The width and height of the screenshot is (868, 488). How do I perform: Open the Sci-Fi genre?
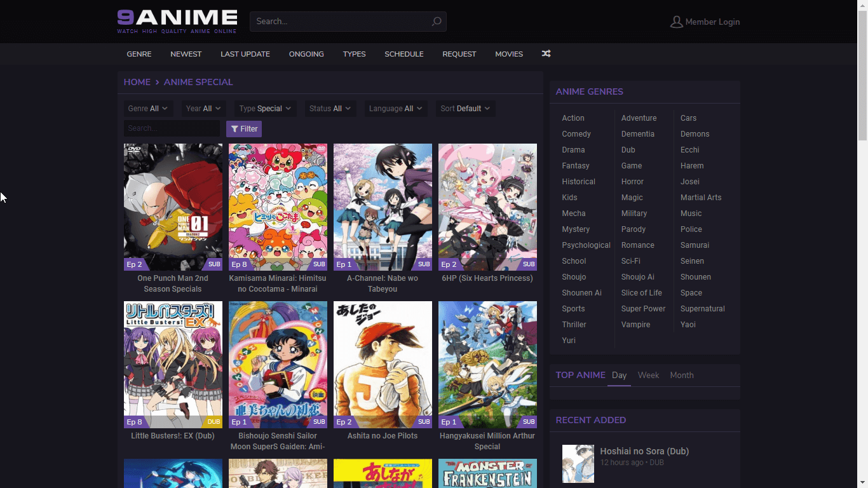[630, 261]
